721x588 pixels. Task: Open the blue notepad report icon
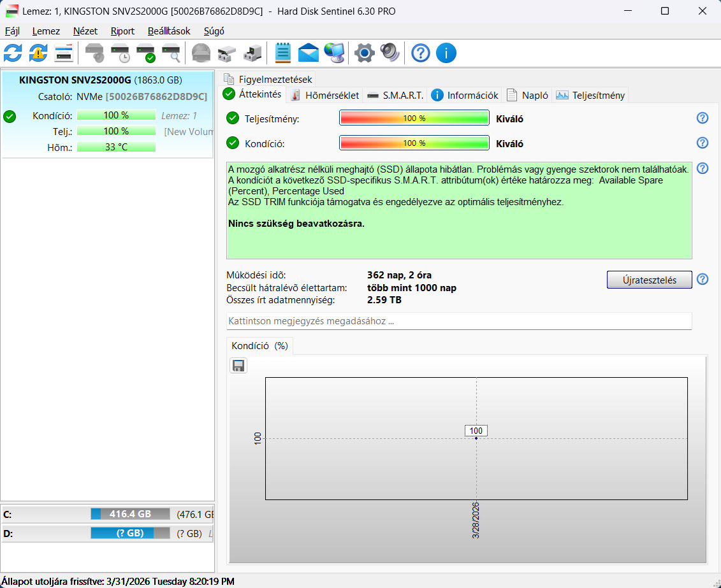pyautogui.click(x=283, y=53)
